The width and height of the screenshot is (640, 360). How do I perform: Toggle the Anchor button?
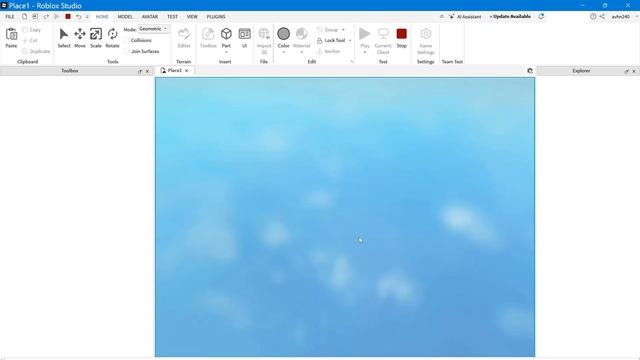329,51
